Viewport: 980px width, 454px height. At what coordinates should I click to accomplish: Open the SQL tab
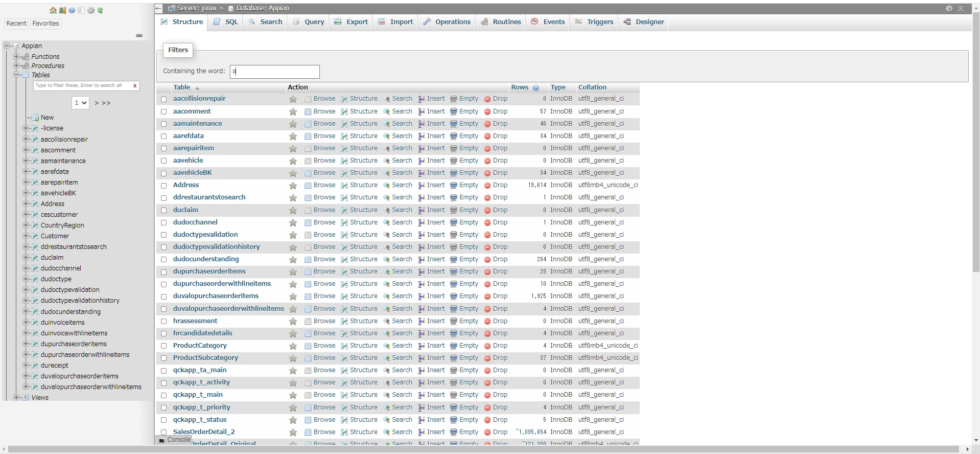click(x=225, y=22)
